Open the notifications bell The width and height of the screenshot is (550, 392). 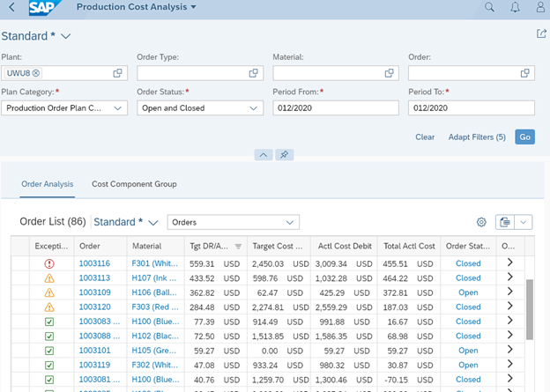tap(515, 8)
